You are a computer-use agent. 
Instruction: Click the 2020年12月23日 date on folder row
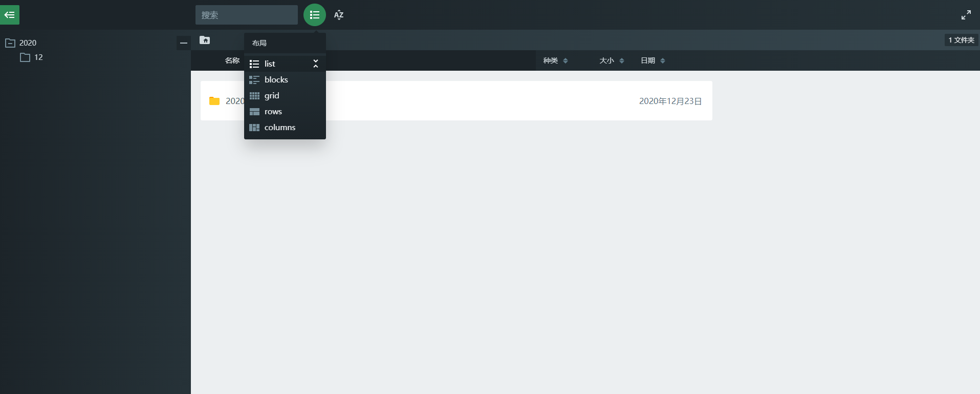(670, 101)
